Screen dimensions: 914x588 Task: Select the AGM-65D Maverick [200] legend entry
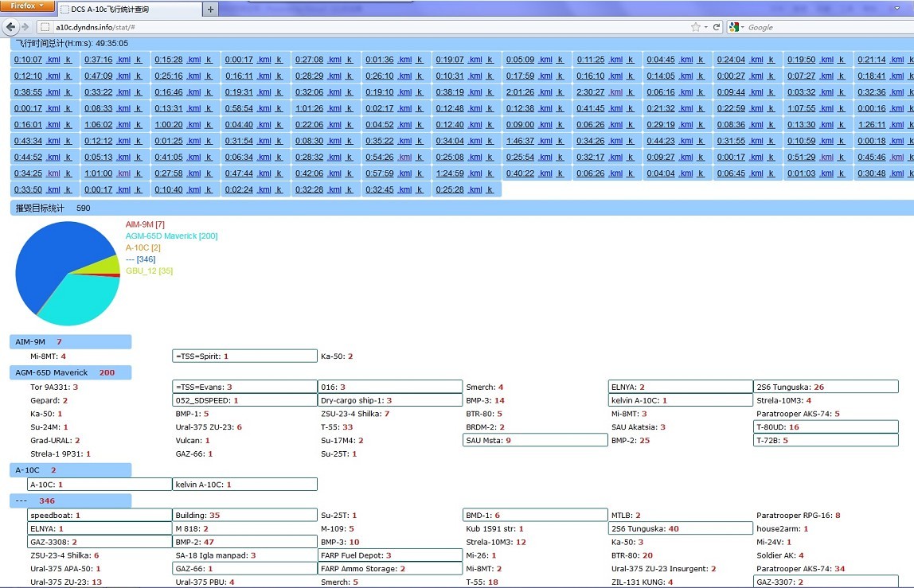tap(171, 236)
